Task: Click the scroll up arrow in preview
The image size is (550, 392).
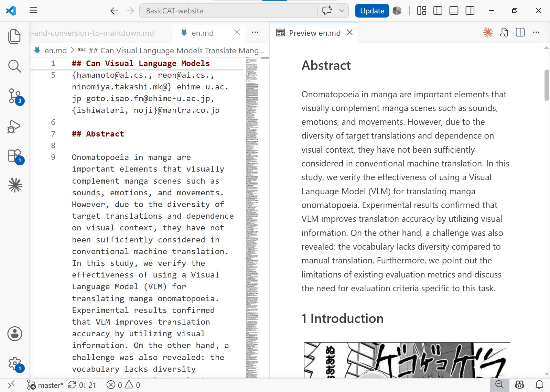Action: tap(547, 48)
